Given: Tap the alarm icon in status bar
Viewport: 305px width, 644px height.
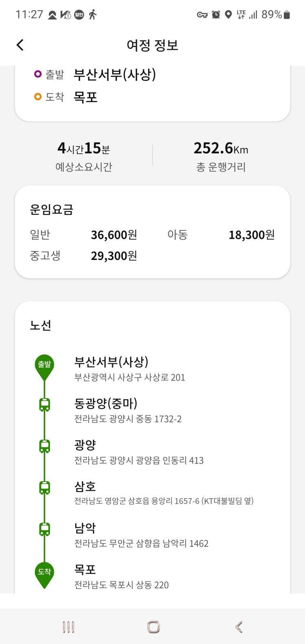Looking at the screenshot, I should 216,15.
